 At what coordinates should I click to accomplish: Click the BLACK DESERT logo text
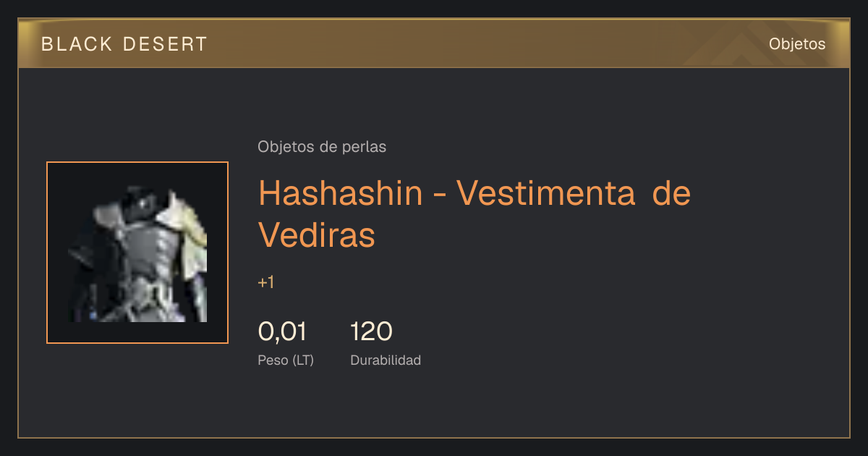124,44
